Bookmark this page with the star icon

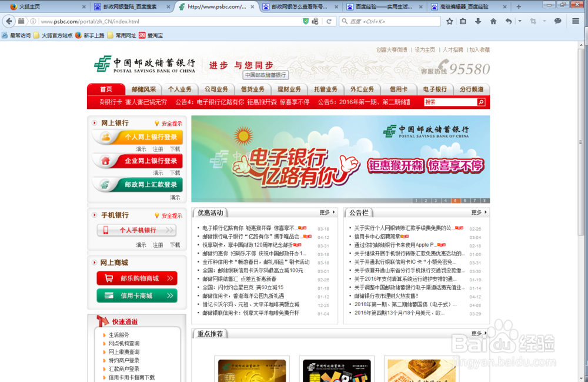tap(450, 21)
